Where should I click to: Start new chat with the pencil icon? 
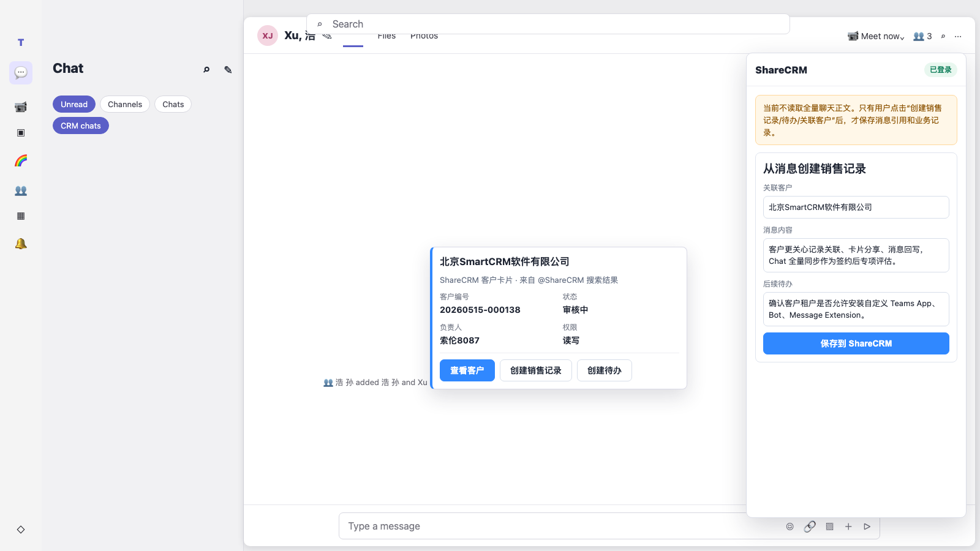[x=228, y=69]
